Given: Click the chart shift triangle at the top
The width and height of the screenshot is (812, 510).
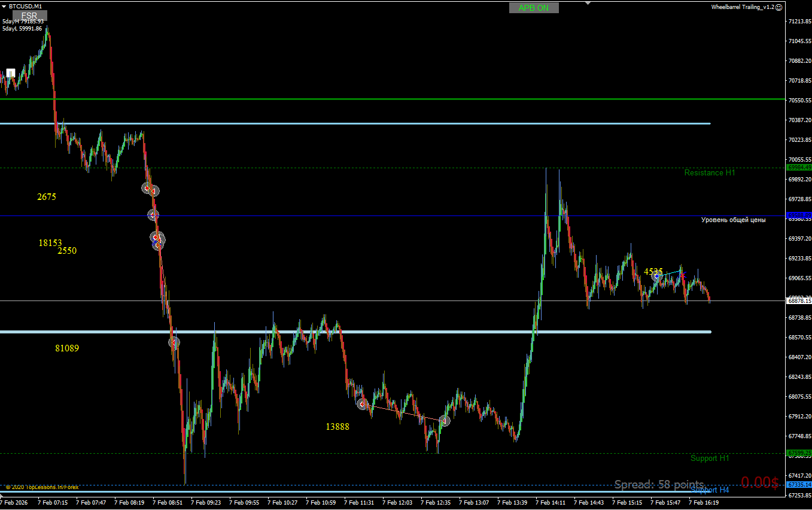Looking at the screenshot, I should tap(588, 3).
